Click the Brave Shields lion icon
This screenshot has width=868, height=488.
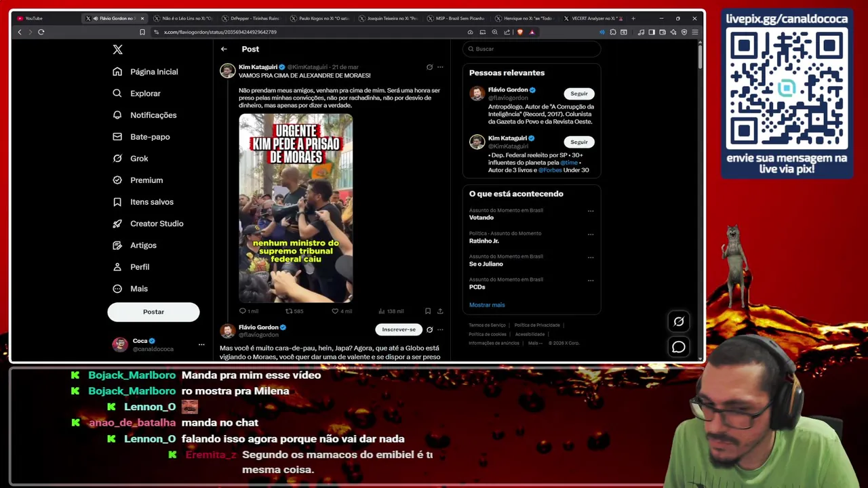coord(520,32)
